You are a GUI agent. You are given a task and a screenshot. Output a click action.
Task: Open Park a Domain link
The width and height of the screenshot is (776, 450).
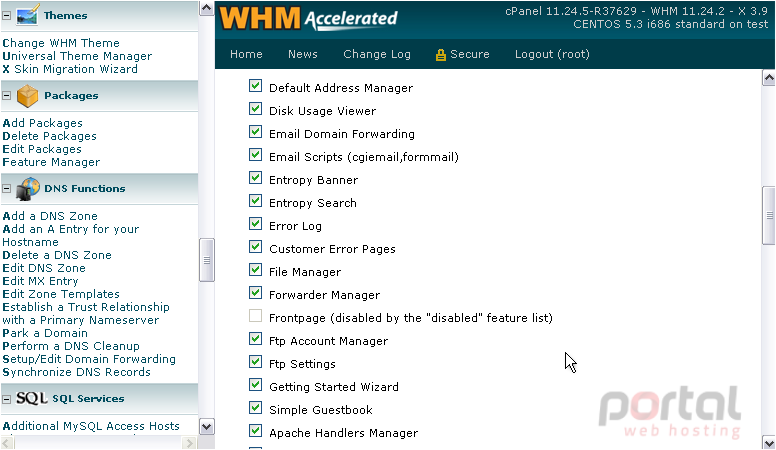click(45, 333)
